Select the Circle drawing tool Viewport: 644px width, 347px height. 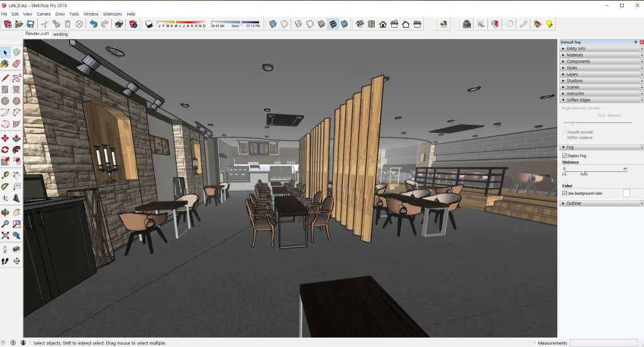coord(5,101)
